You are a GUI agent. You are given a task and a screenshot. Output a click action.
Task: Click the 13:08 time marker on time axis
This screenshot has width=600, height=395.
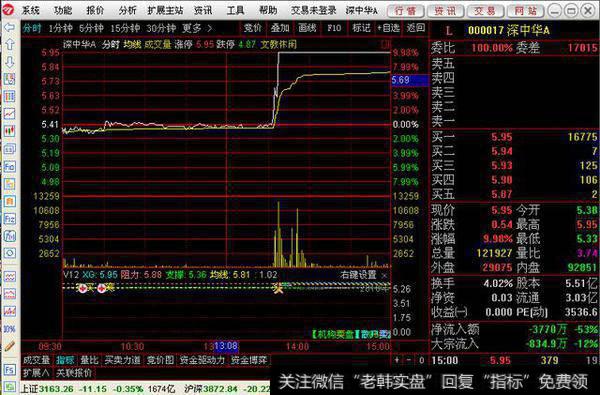tap(226, 346)
